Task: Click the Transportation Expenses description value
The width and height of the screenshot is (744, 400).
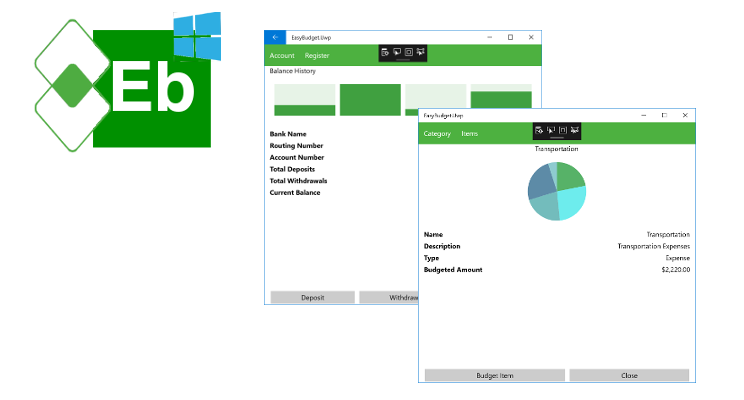Action: tap(654, 246)
